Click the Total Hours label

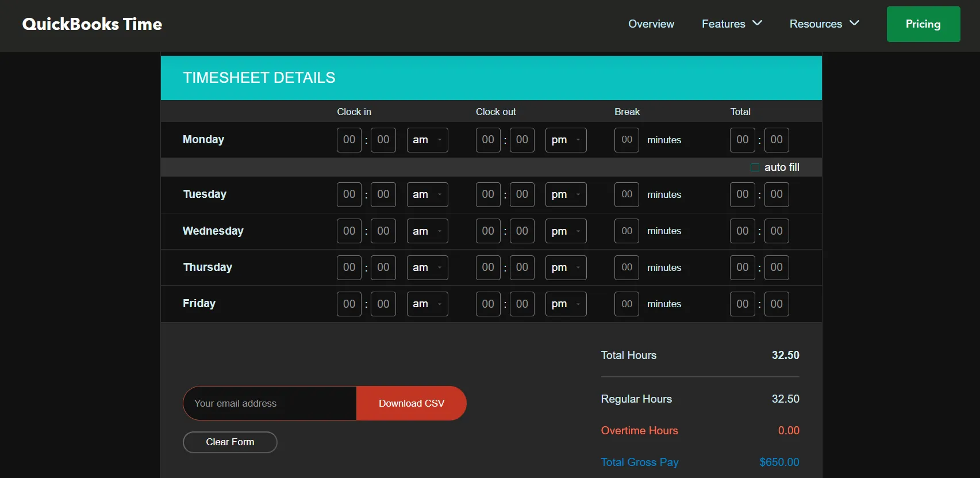[x=629, y=355]
